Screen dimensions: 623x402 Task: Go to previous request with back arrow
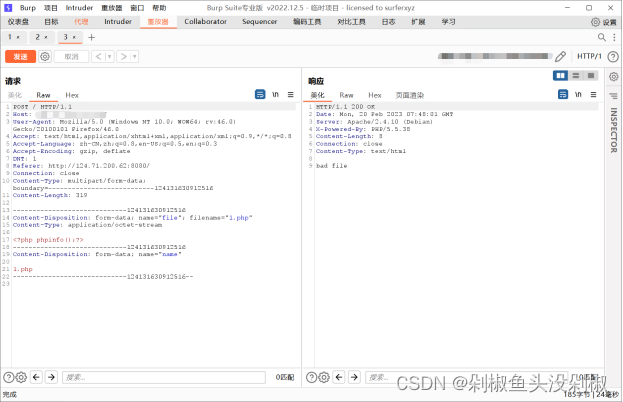pos(99,56)
